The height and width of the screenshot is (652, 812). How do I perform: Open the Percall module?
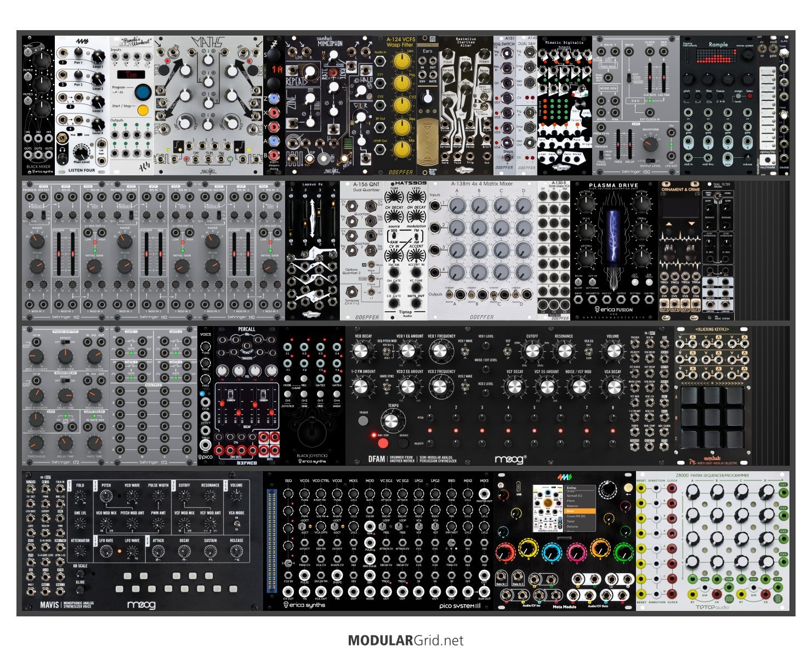tap(247, 396)
